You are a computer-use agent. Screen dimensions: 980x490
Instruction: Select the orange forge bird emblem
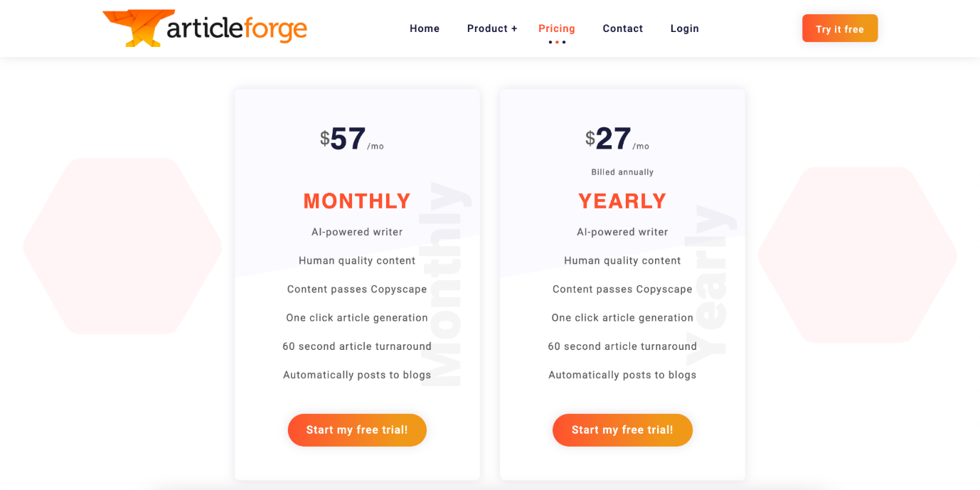(x=132, y=27)
